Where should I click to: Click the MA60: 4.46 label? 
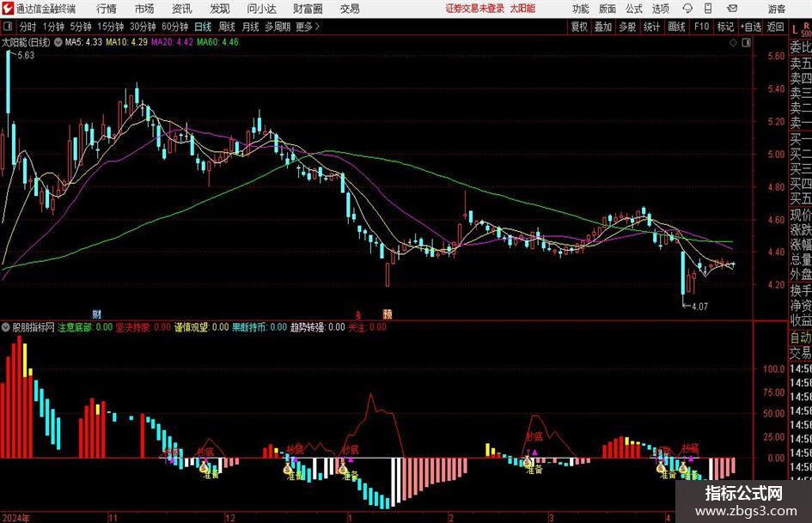[217, 42]
